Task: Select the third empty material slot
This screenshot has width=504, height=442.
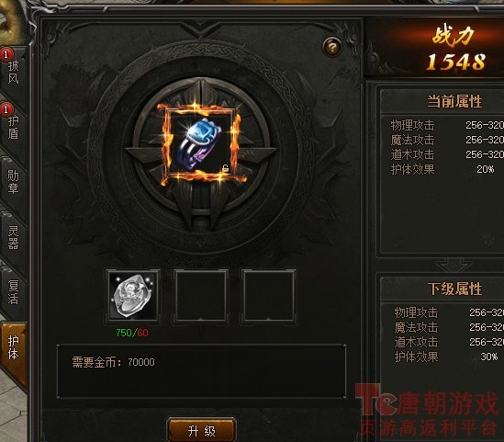Action: pyautogui.click(x=269, y=296)
